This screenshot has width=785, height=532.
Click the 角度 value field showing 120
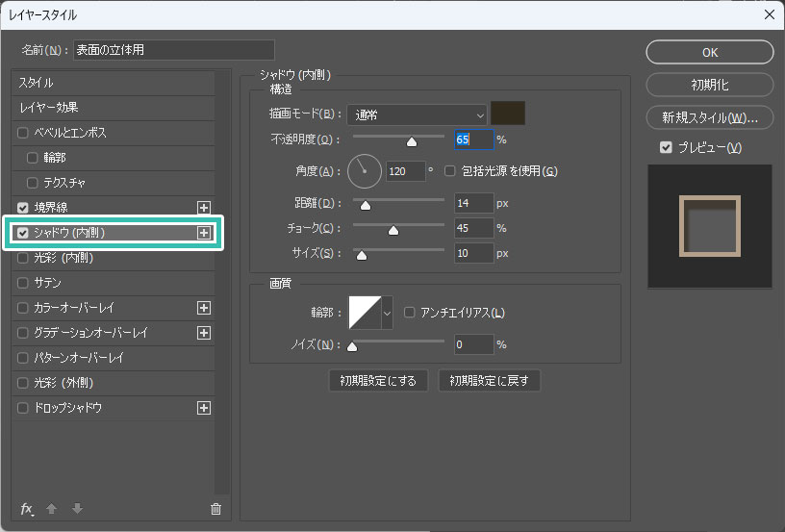tap(406, 171)
